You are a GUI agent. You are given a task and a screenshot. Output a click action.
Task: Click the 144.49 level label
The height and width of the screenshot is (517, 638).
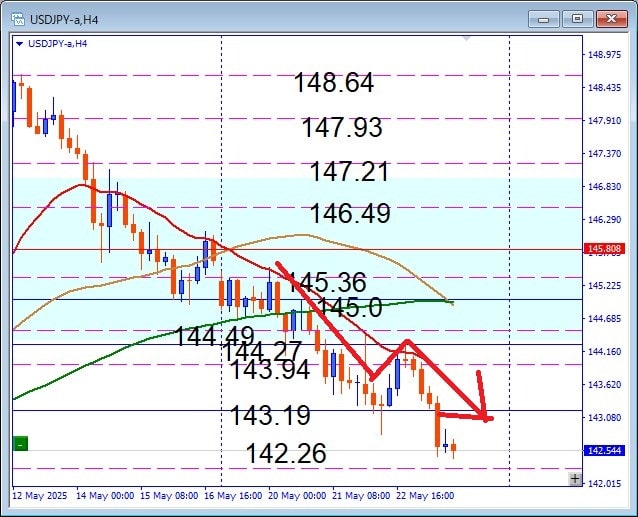(x=215, y=337)
